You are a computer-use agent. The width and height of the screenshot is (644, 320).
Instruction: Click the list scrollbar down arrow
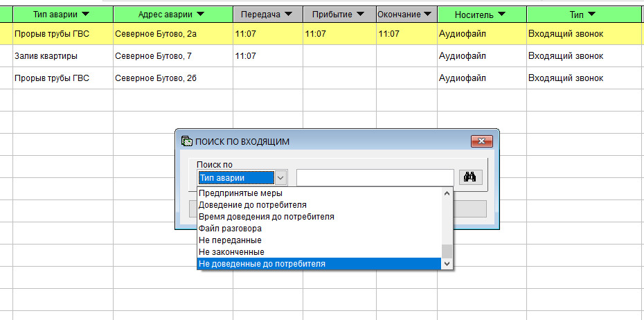tap(447, 264)
